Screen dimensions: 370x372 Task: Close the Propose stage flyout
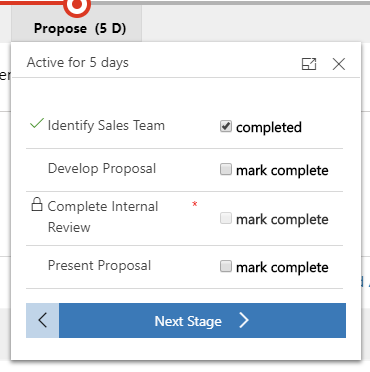point(339,64)
